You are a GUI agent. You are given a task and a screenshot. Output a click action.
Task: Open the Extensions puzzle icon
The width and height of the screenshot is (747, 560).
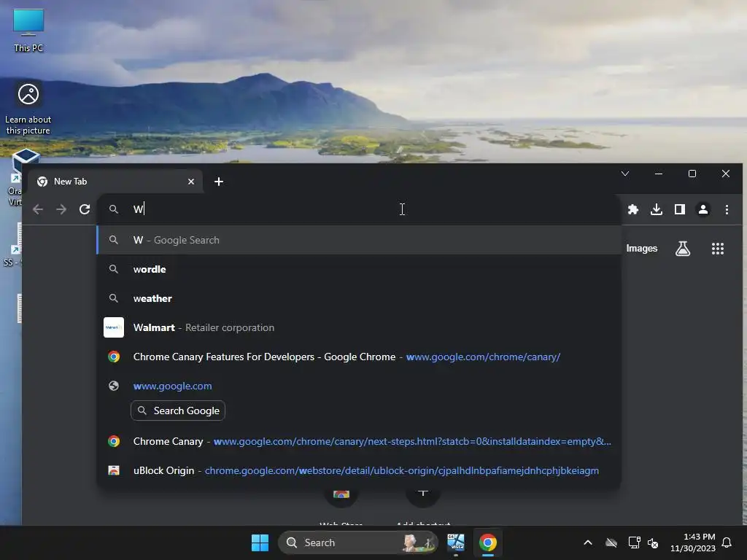click(632, 209)
